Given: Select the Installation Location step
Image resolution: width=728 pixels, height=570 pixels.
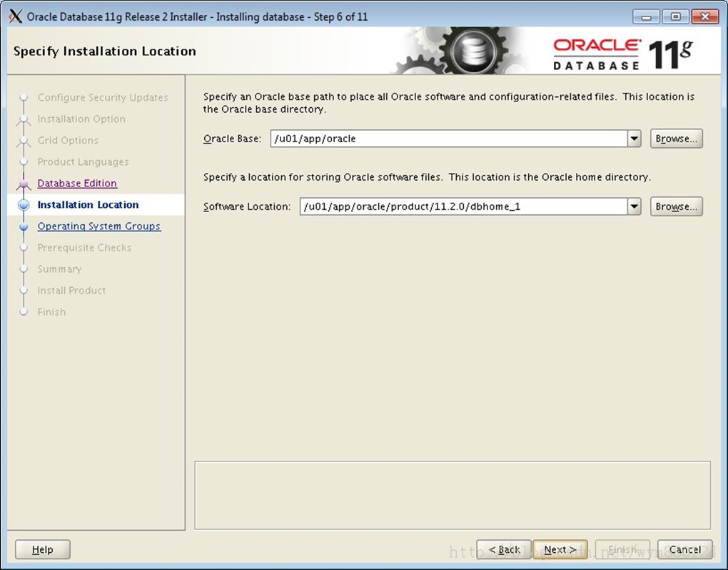Looking at the screenshot, I should click(88, 205).
